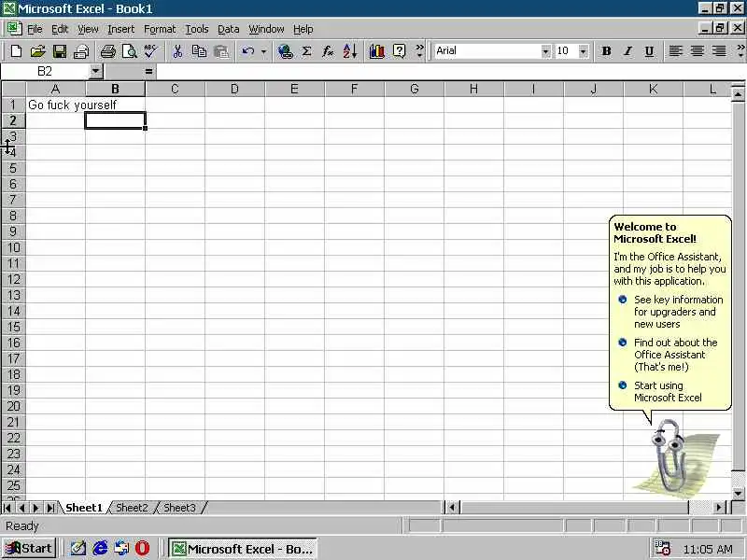Select row header 10
Image resolution: width=747 pixels, height=560 pixels.
[13, 247]
